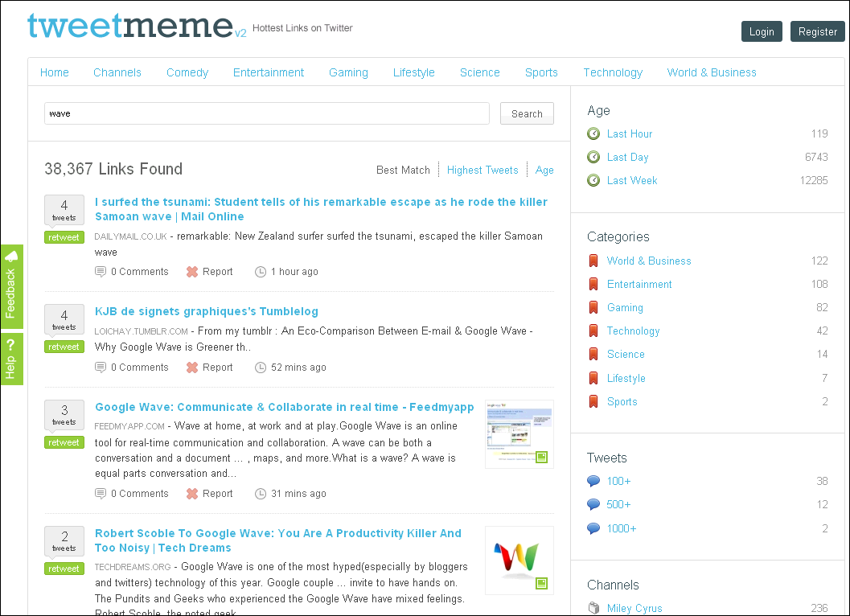850x616 pixels.
Task: Open the Miley Cyrus channel link
Action: 634,609
